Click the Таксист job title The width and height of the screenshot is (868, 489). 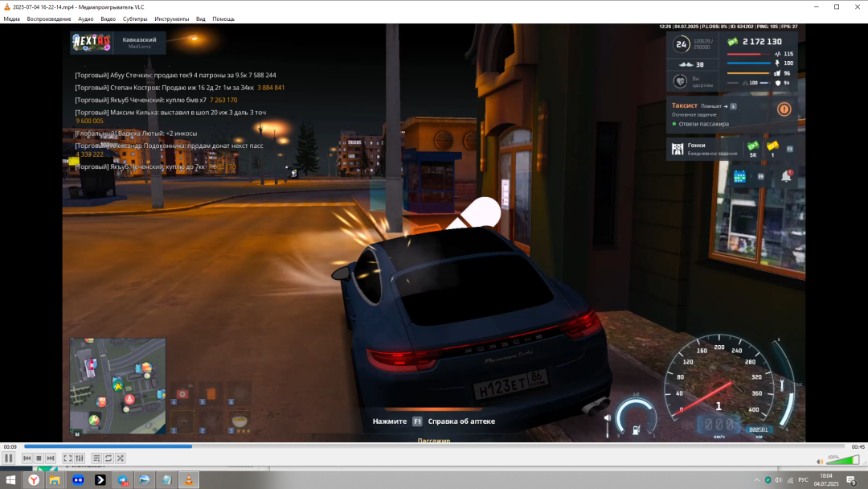pyautogui.click(x=684, y=105)
